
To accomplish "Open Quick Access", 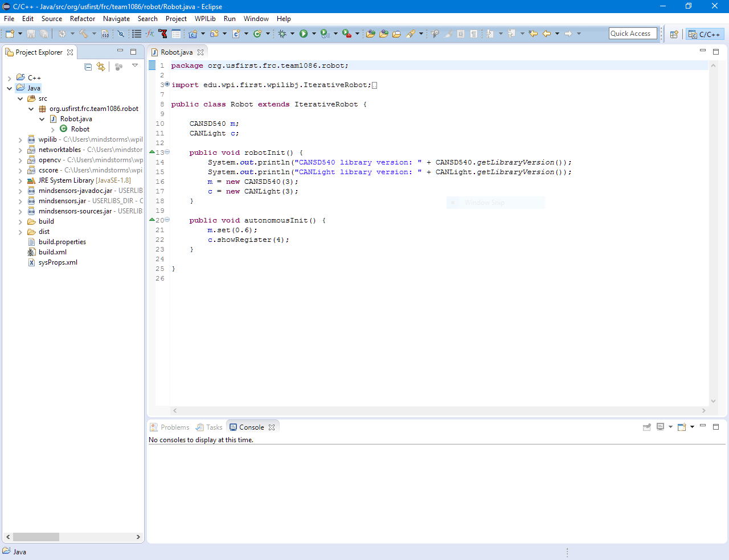I will tap(632, 33).
